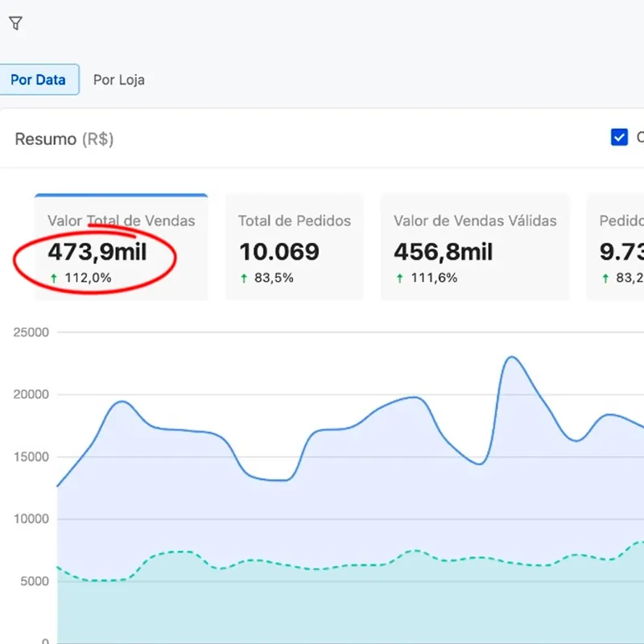Click the 83,5% growth figure

pos(274,278)
